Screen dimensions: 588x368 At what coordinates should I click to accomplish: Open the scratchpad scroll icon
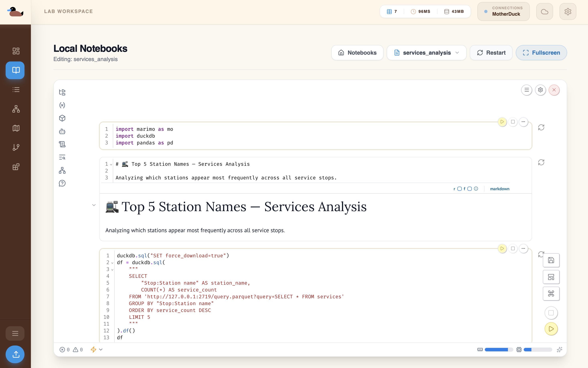[x=62, y=144]
